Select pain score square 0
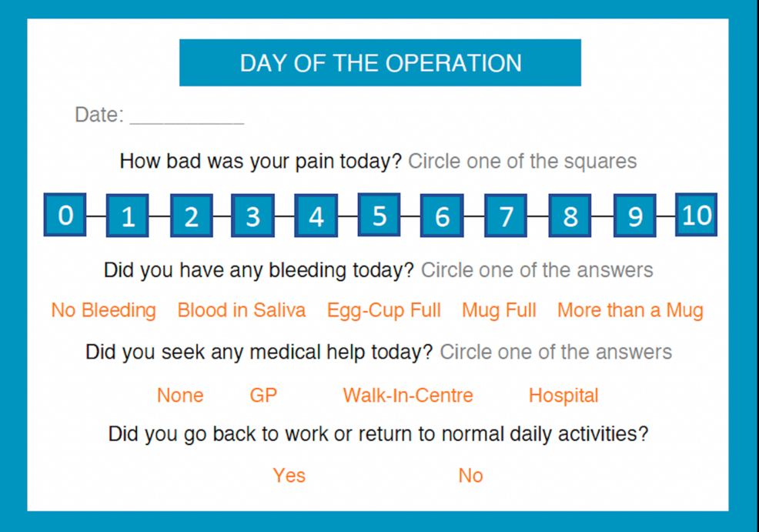 pyautogui.click(x=65, y=215)
